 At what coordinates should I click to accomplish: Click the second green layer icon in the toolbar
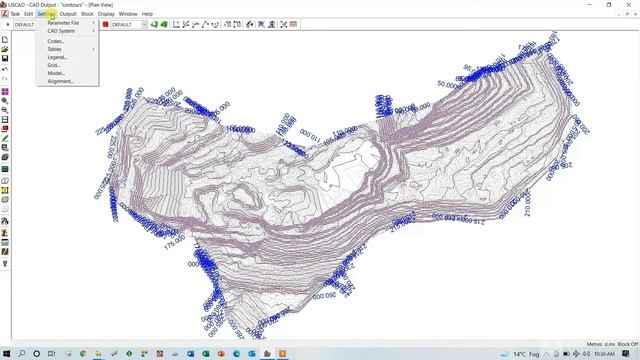(164, 24)
